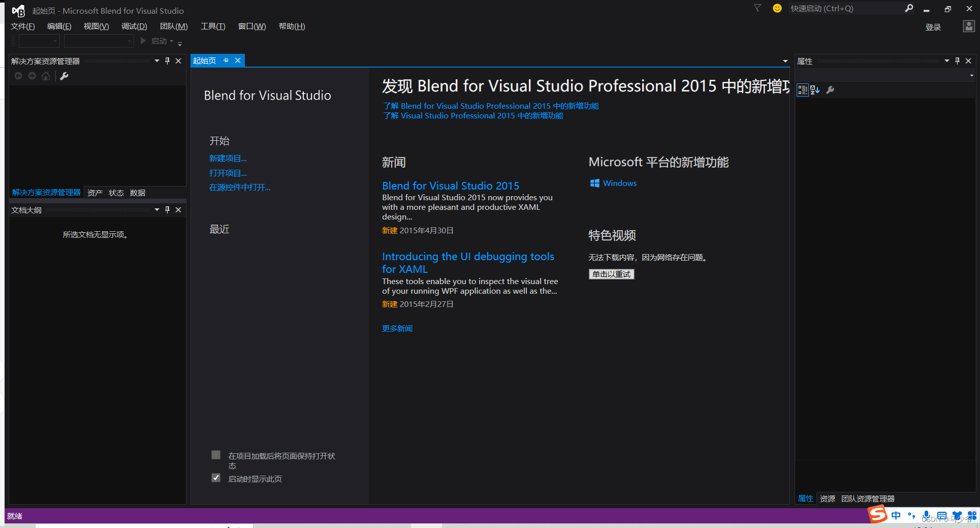Open the 文件(F) menu

(x=23, y=26)
